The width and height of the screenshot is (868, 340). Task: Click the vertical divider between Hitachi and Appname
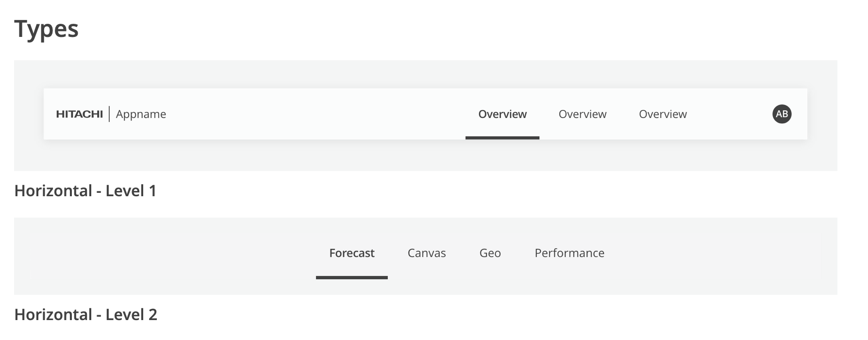point(109,114)
